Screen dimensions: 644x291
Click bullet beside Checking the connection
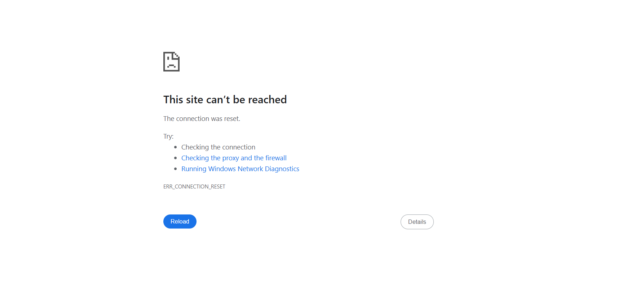[176, 147]
